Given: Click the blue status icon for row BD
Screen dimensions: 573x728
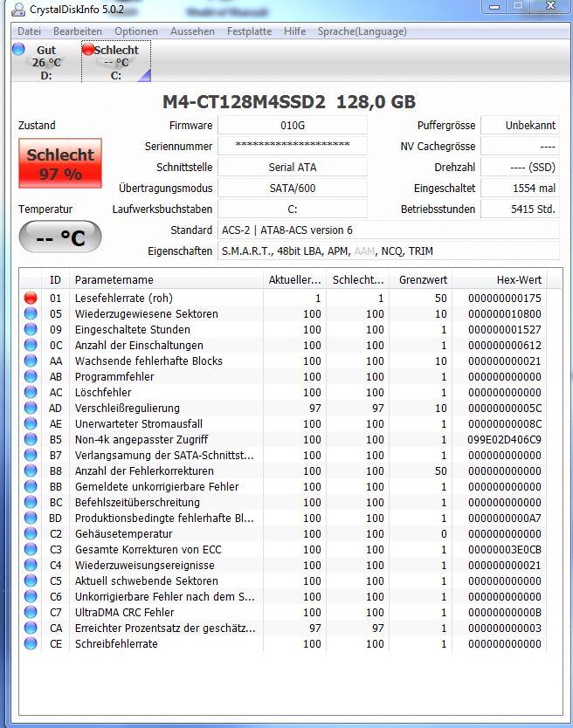Looking at the screenshot, I should pyautogui.click(x=31, y=518).
